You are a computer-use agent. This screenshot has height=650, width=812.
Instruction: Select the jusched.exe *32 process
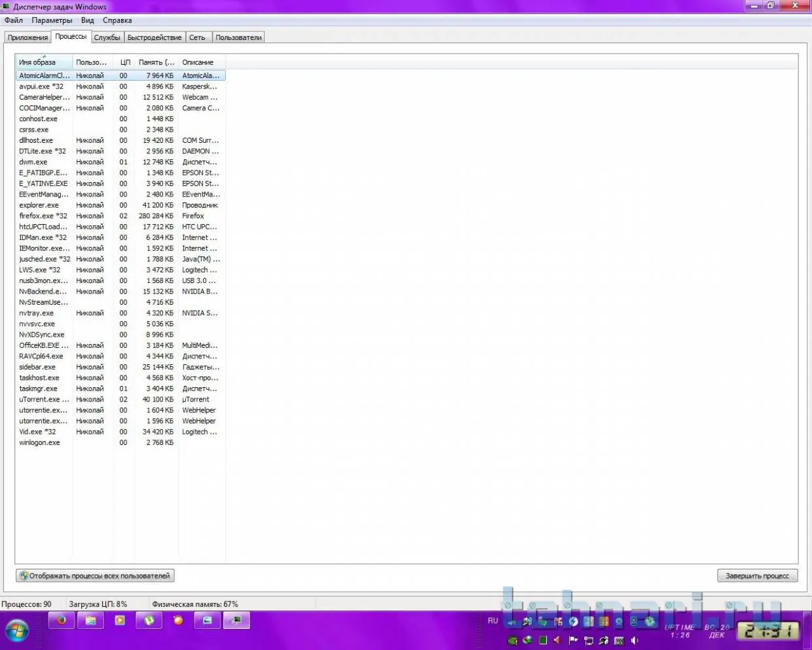point(120,259)
